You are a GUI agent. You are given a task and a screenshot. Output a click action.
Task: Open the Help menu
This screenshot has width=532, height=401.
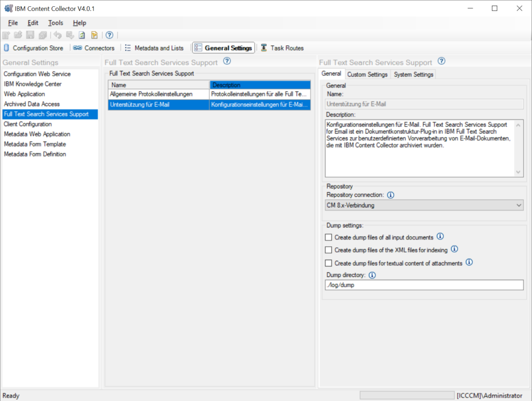pos(79,23)
